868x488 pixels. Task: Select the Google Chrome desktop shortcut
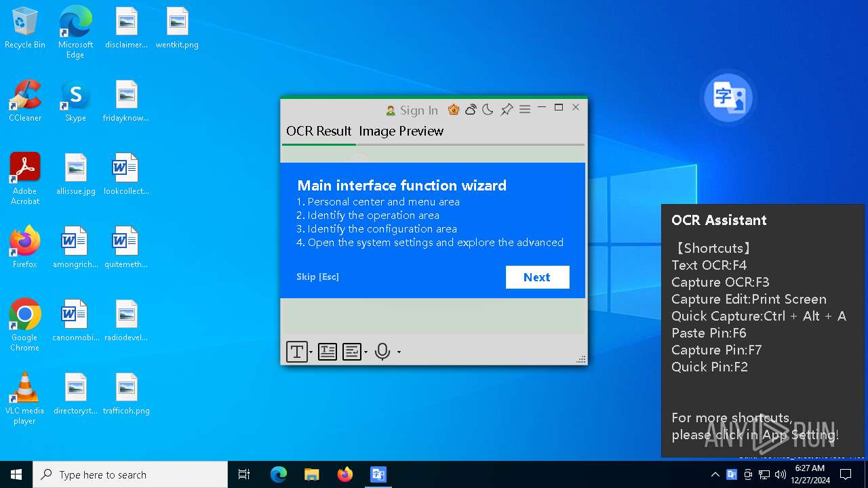[25, 325]
